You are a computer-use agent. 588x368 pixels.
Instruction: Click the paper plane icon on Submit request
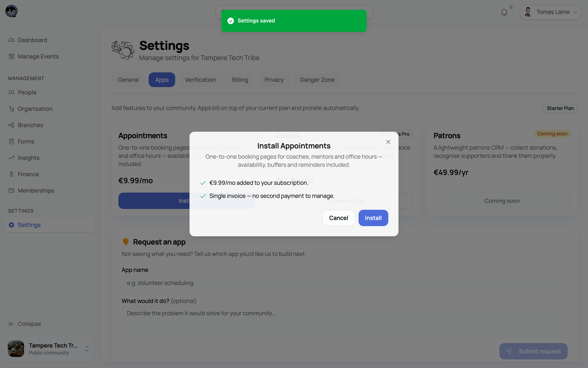click(x=509, y=351)
